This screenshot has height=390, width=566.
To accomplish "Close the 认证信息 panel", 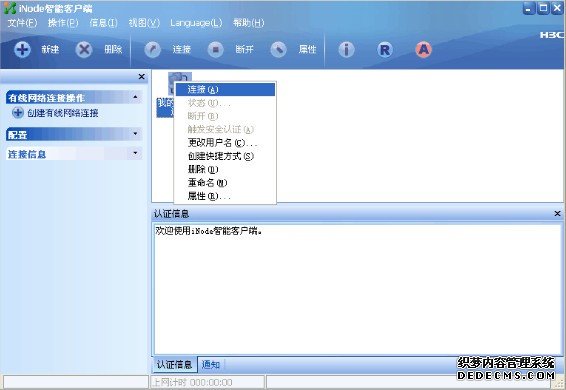I will (557, 214).
